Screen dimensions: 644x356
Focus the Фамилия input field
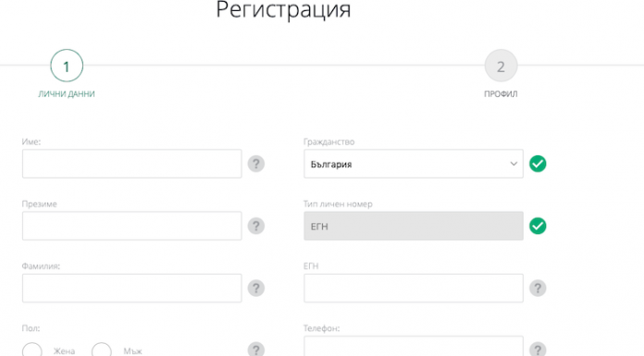[131, 288]
